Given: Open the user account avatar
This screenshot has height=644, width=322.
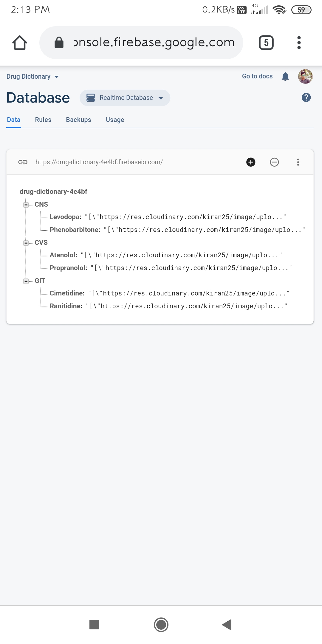Looking at the screenshot, I should (x=305, y=77).
